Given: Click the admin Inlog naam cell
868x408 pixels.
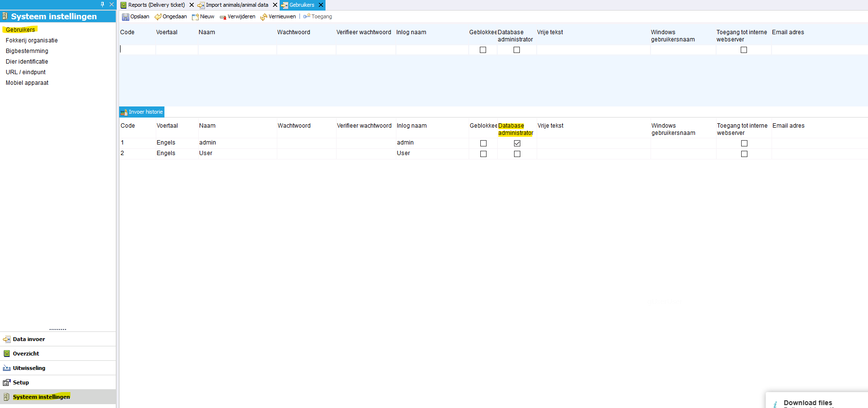Looking at the screenshot, I should point(432,143).
